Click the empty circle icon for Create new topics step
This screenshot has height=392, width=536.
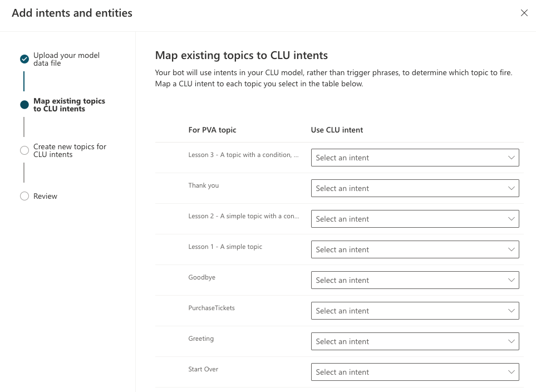[x=24, y=150]
